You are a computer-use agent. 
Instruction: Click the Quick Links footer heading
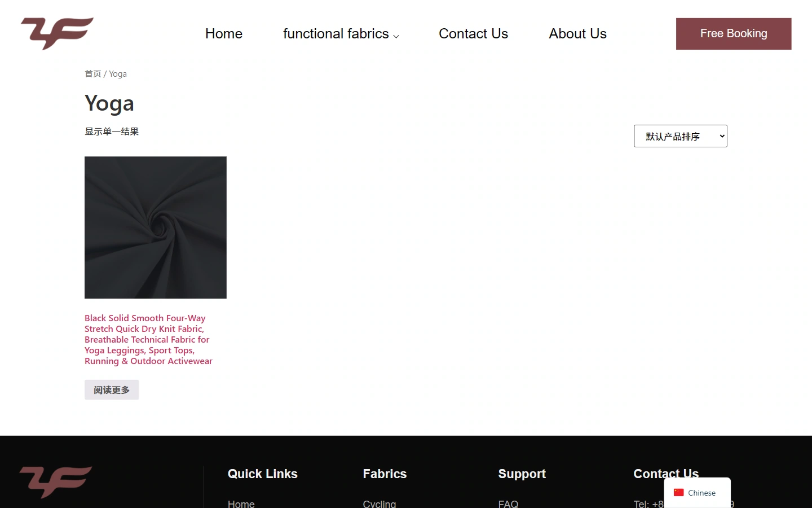263,474
